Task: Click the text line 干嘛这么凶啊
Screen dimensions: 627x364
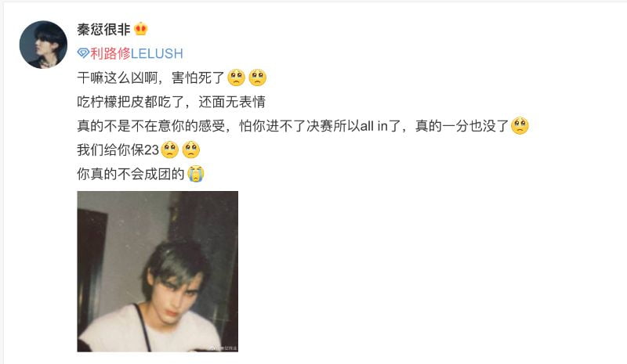Action: click(x=118, y=77)
